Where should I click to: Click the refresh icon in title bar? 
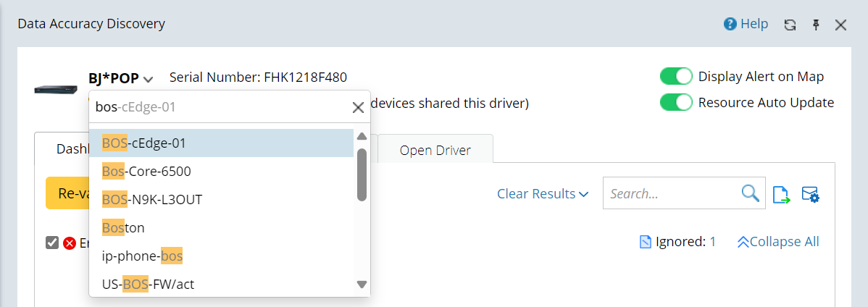point(790,25)
